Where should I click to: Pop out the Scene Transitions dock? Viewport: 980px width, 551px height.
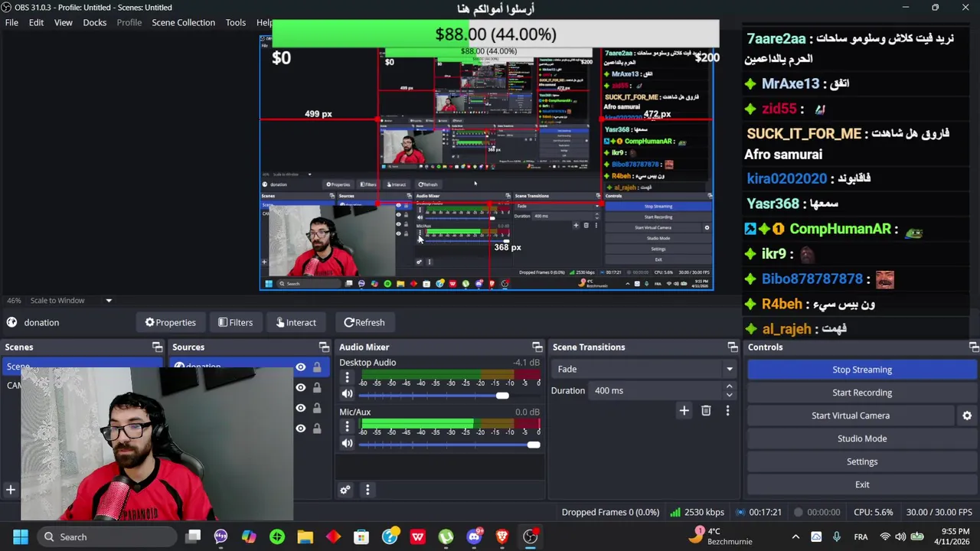click(733, 347)
